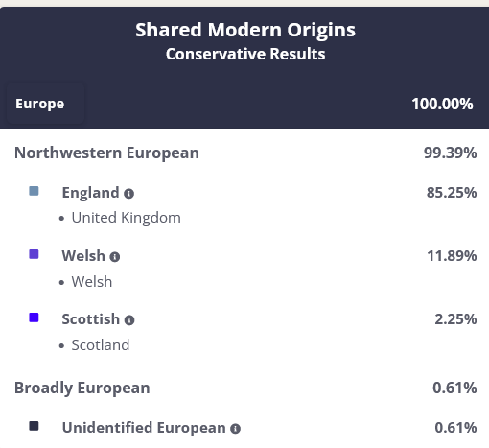Open the England info icon
The image size is (489, 448).
coord(128,194)
